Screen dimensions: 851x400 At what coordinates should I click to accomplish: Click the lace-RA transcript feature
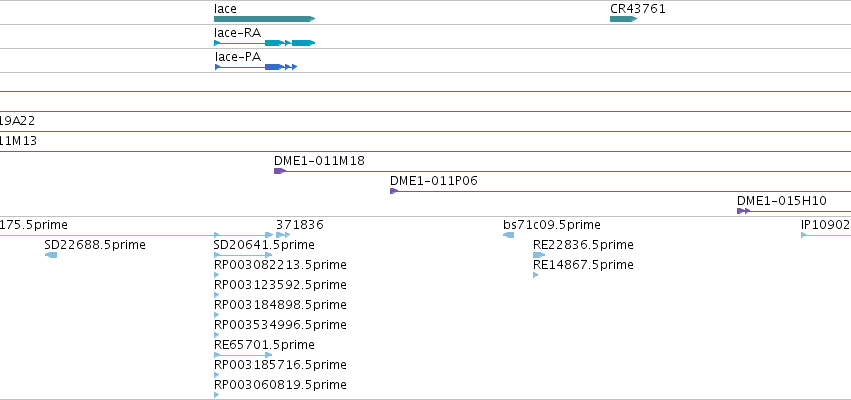(x=264, y=43)
